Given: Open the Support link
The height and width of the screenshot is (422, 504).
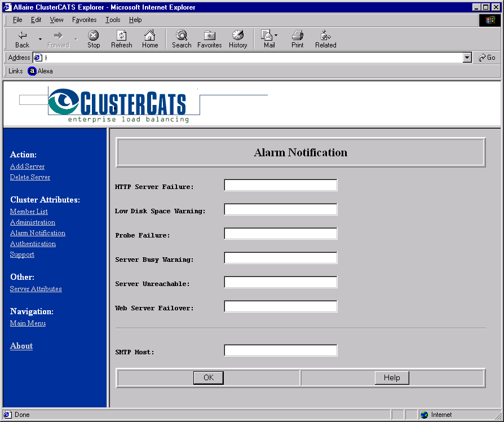Looking at the screenshot, I should click(x=22, y=254).
